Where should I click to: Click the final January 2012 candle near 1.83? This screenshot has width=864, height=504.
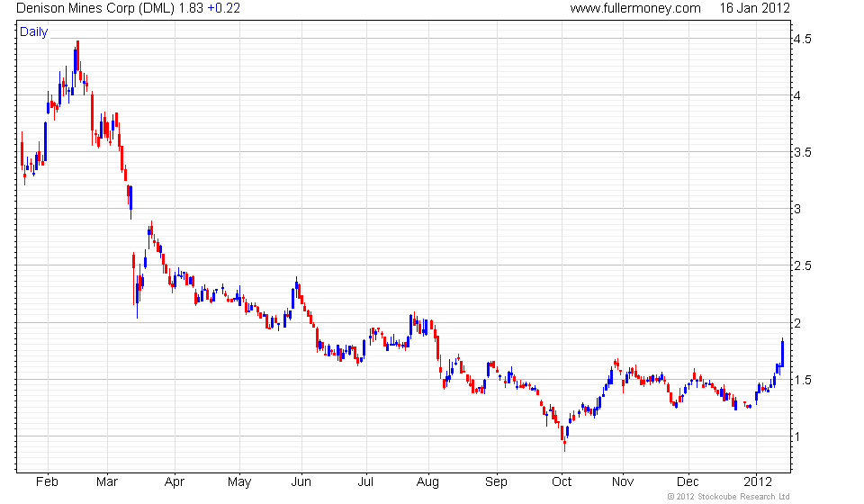pyautogui.click(x=782, y=353)
